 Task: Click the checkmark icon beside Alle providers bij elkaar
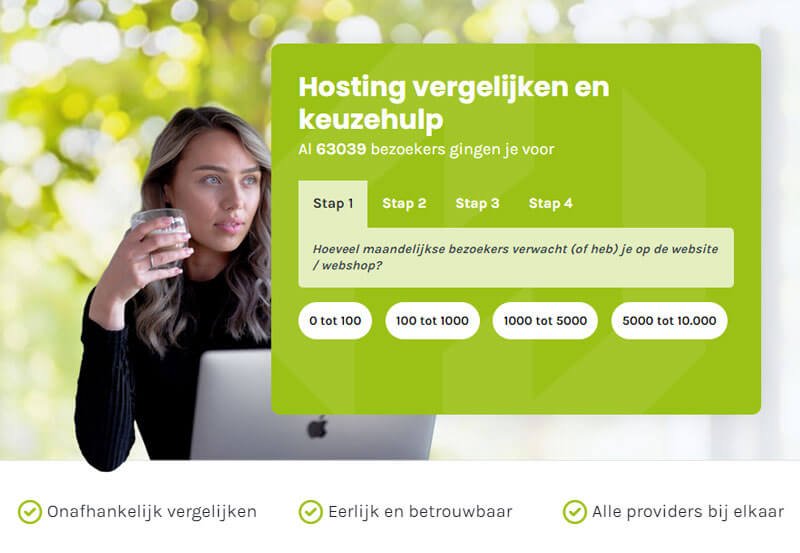coord(574,512)
